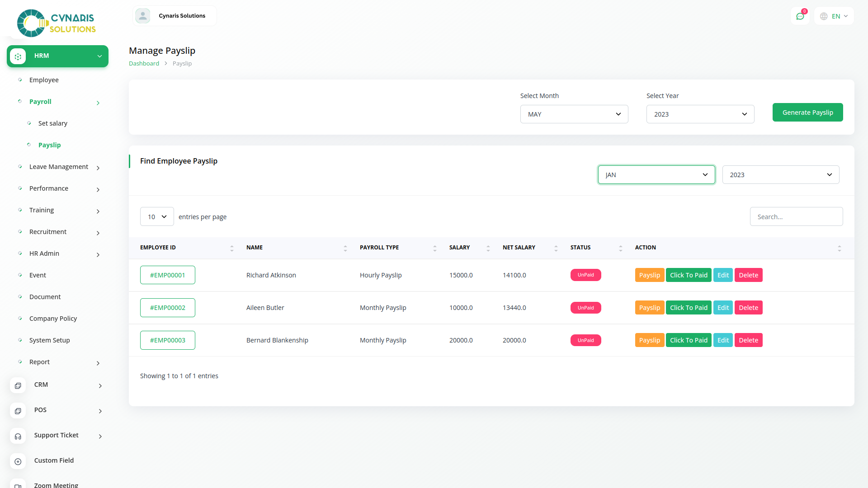
Task: Open the Set salary menu item
Action: [x=52, y=123]
